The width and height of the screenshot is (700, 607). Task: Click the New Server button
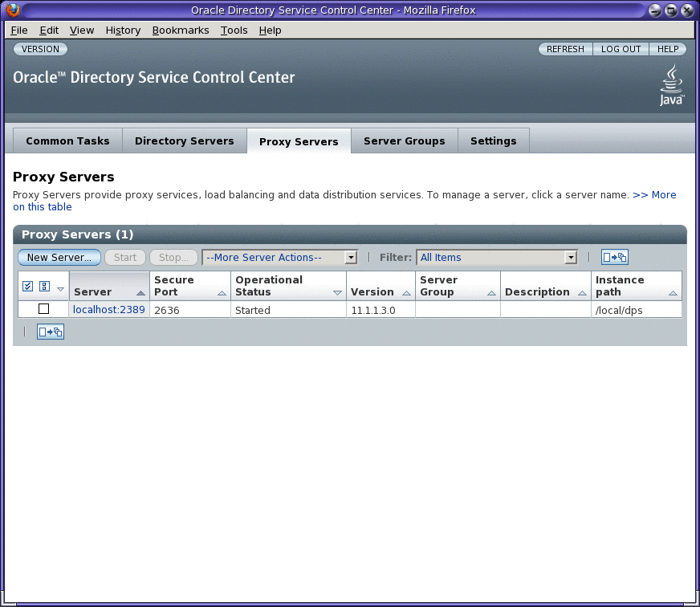59,257
